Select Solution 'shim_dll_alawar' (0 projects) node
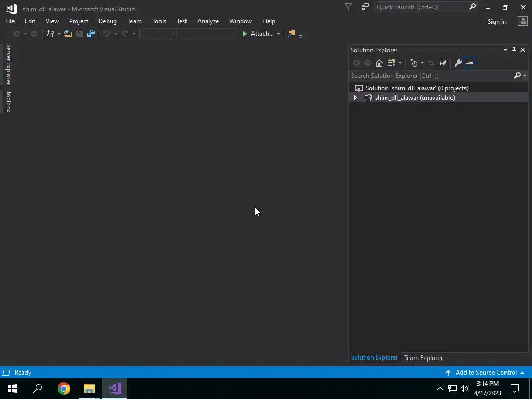This screenshot has height=399, width=532. click(x=417, y=88)
